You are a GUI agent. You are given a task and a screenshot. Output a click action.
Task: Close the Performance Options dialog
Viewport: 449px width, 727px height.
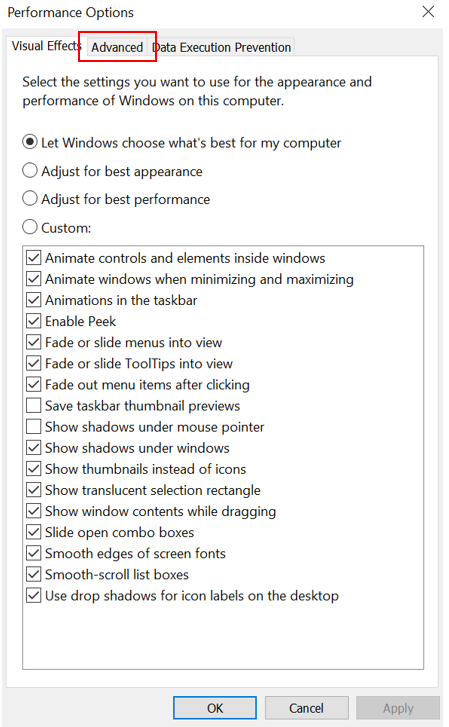click(x=428, y=12)
